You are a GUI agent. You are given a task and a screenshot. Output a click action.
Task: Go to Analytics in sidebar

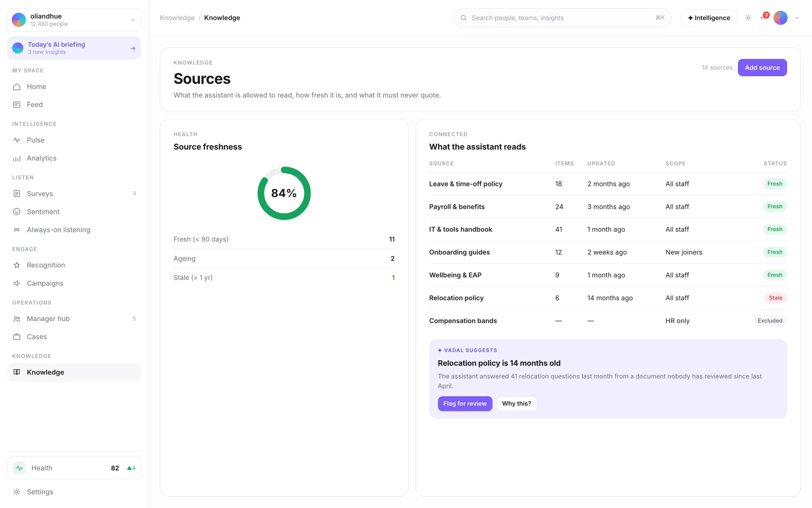tap(74, 158)
